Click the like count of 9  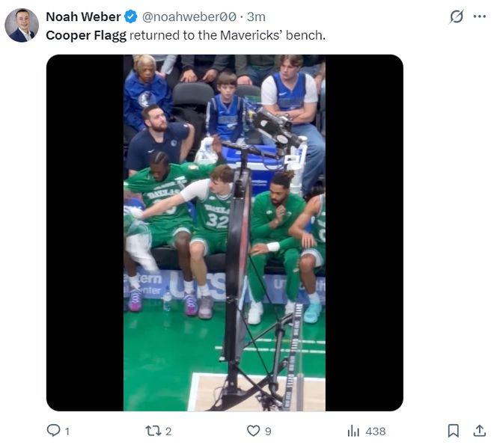(268, 431)
